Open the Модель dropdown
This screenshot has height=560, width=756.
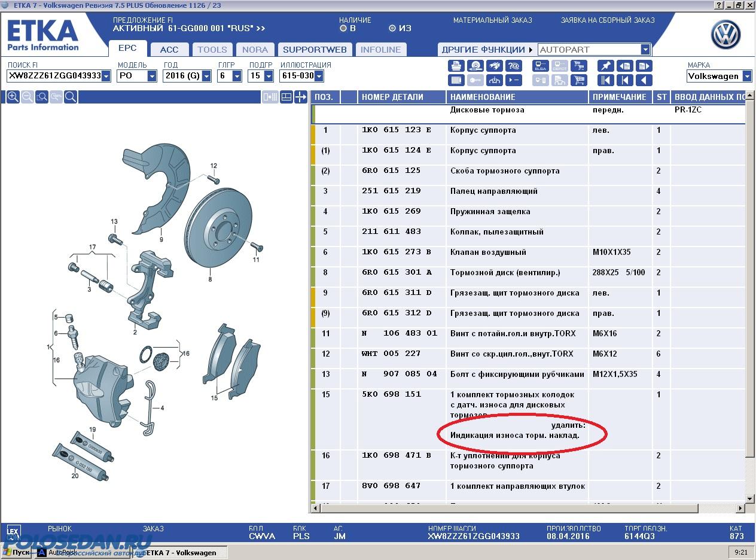click(x=152, y=76)
